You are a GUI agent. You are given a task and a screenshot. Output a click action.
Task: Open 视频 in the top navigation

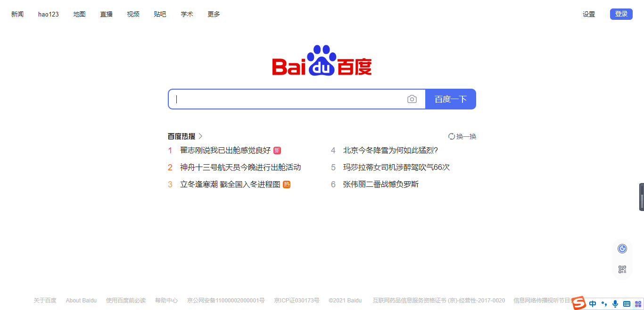(x=133, y=14)
